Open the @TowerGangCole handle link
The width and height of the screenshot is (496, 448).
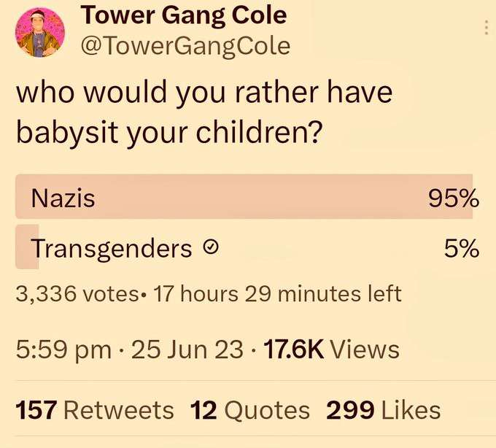tap(185, 45)
